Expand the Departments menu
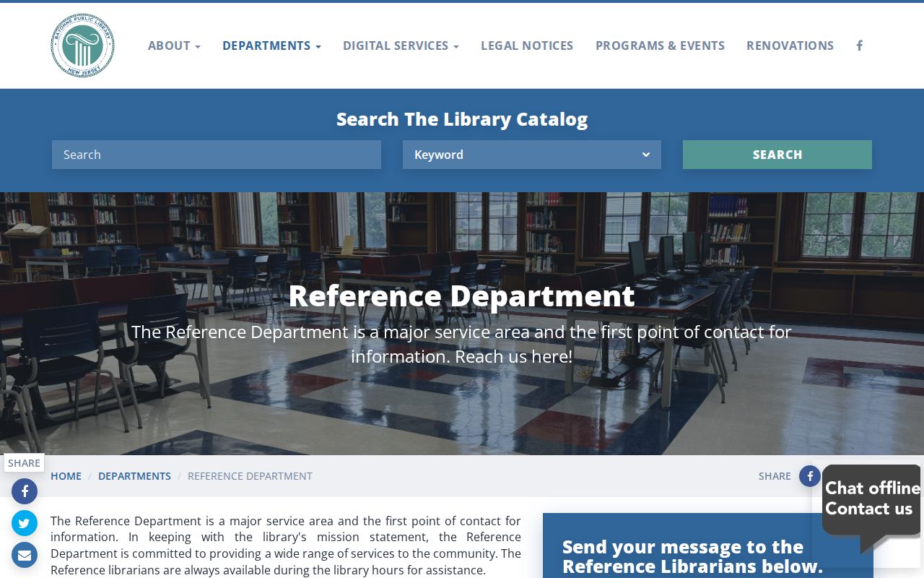 (271, 46)
